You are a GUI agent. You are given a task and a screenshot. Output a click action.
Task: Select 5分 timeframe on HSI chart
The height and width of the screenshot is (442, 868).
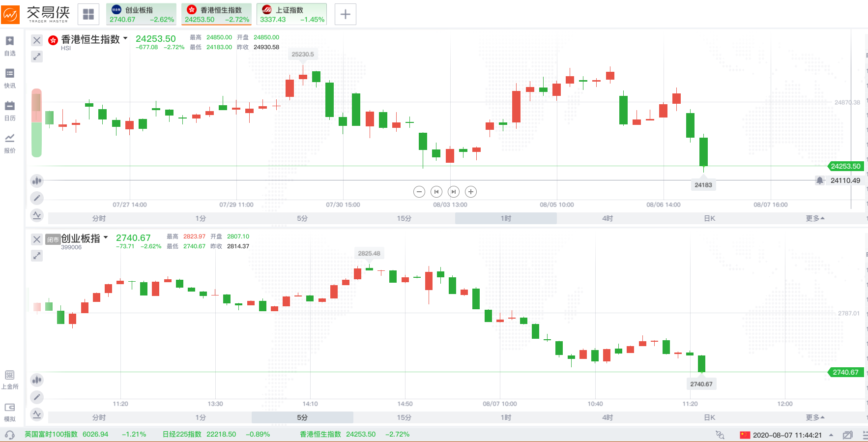(302, 218)
